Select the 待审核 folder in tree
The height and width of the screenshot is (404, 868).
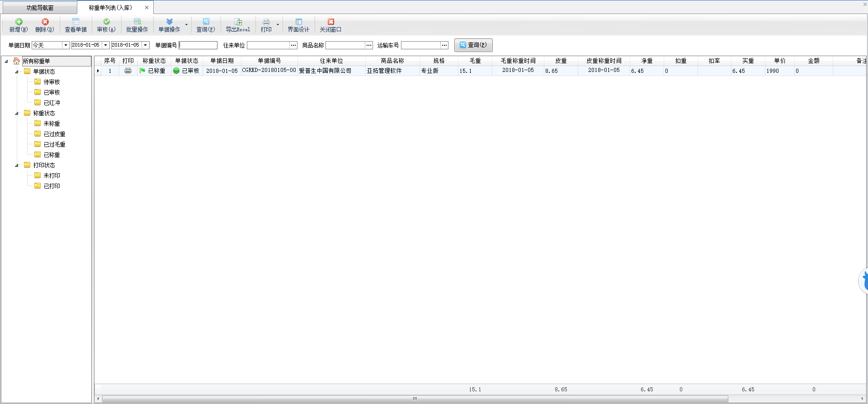[52, 82]
